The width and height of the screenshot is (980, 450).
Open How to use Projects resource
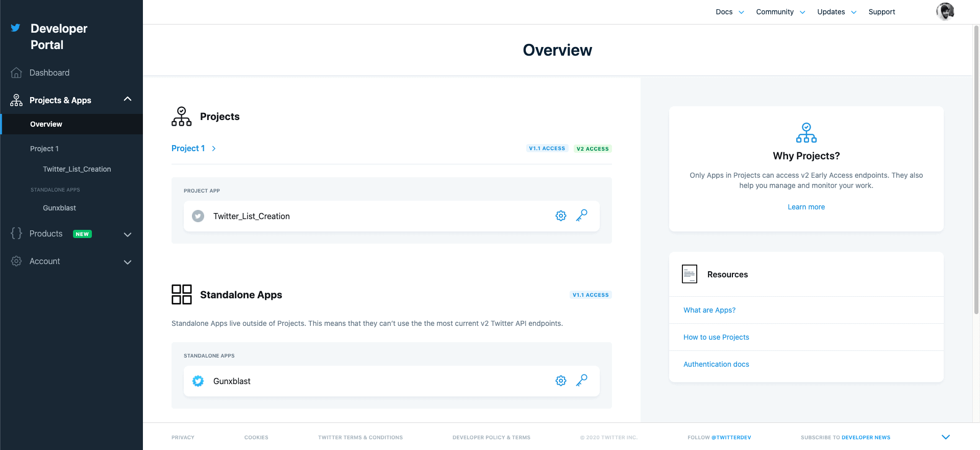pyautogui.click(x=716, y=337)
